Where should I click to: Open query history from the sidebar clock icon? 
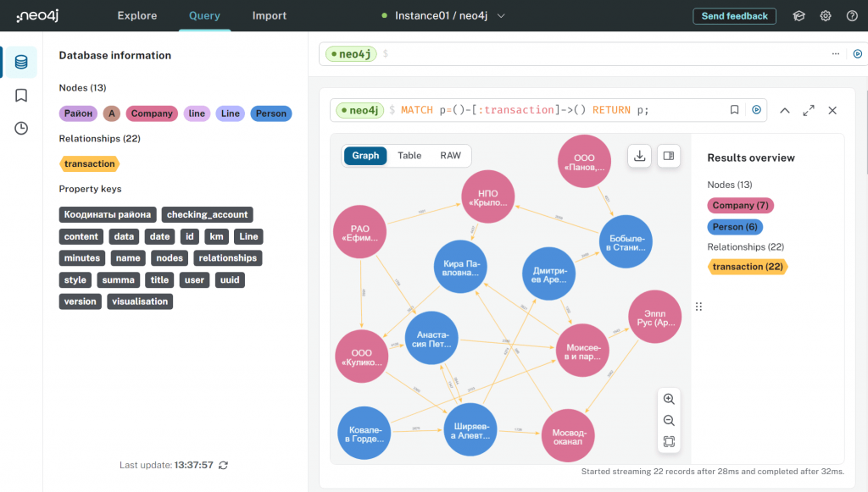[19, 129]
